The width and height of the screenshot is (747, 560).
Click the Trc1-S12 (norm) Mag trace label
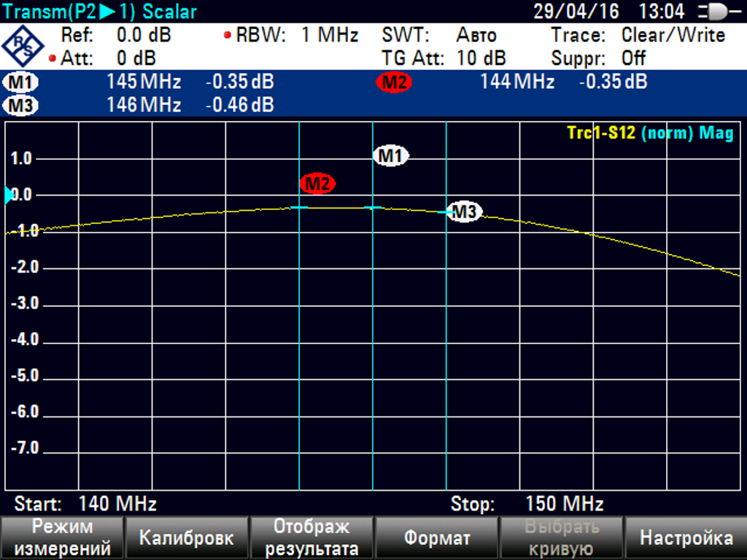tap(650, 133)
